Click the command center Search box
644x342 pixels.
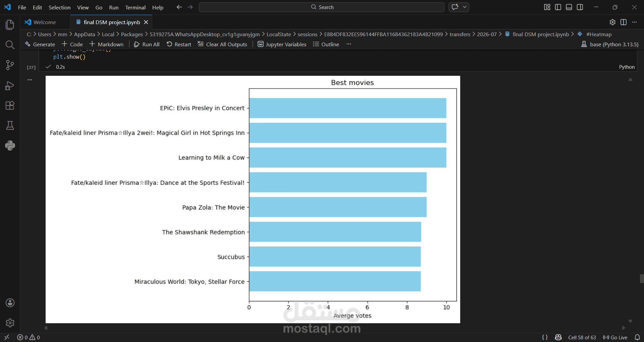click(x=322, y=7)
